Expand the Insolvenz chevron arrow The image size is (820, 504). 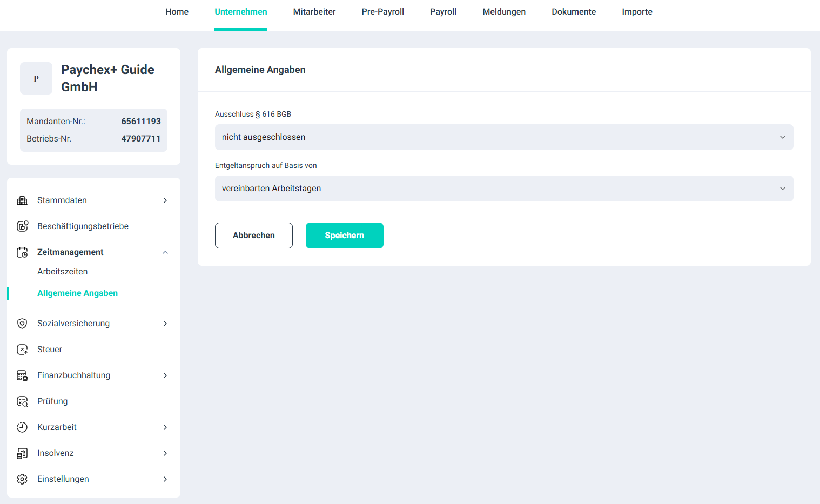coord(165,453)
